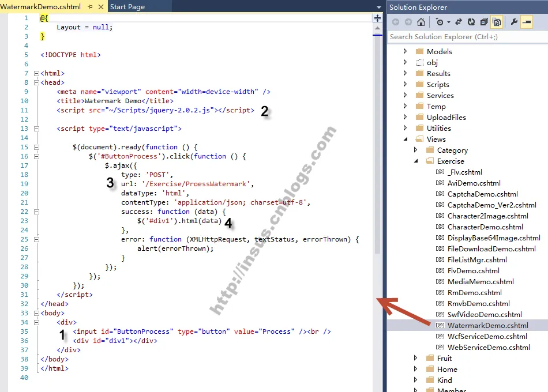Click the editor's vertical scrollbar thumb

coord(378,144)
